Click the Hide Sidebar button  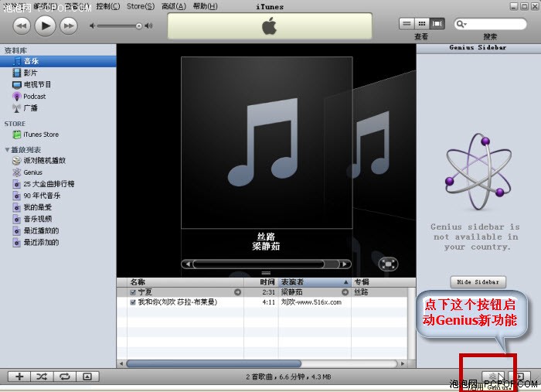[478, 282]
